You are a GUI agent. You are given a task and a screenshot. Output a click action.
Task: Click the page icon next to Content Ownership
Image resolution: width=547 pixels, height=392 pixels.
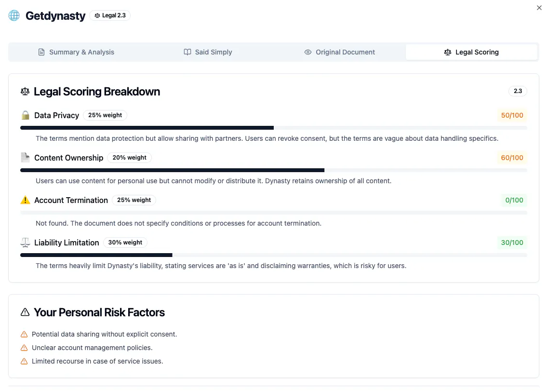(25, 158)
